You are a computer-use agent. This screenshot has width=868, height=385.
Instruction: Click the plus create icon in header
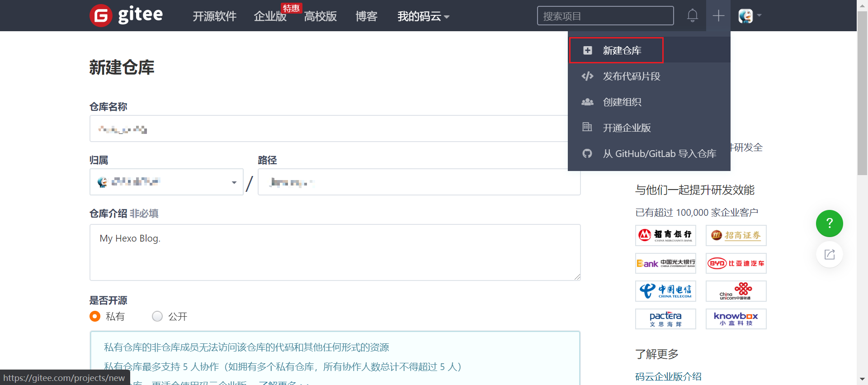click(718, 16)
